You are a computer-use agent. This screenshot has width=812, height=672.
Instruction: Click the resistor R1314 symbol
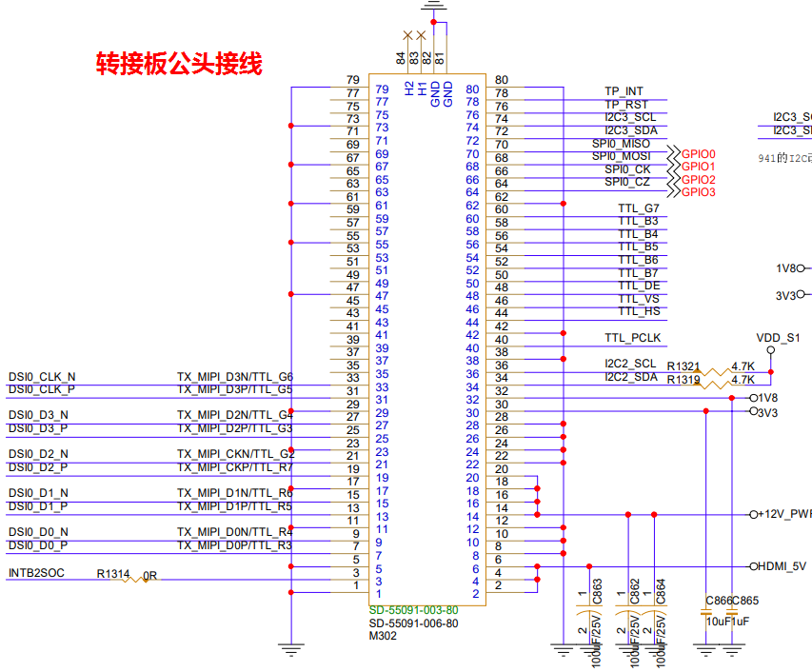(148, 577)
